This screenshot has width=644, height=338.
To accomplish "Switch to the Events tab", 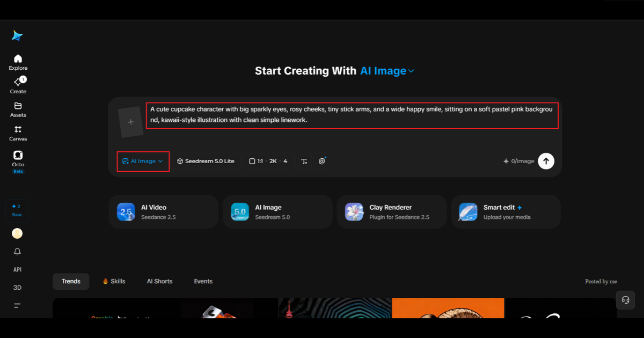I will pos(203,281).
